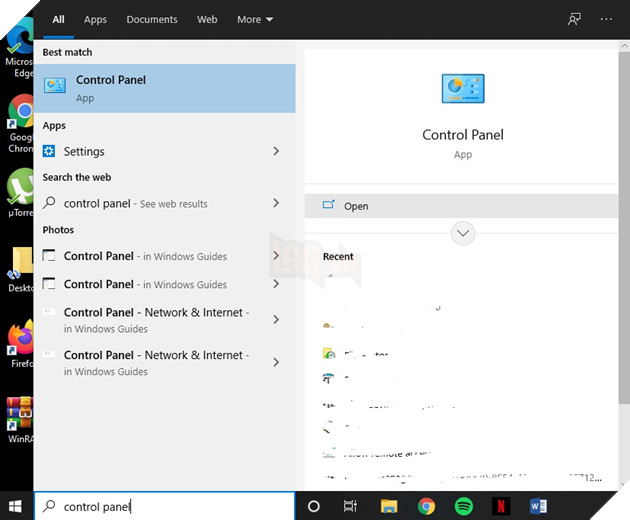
Task: Click the Settings gear icon under Apps
Action: [49, 151]
